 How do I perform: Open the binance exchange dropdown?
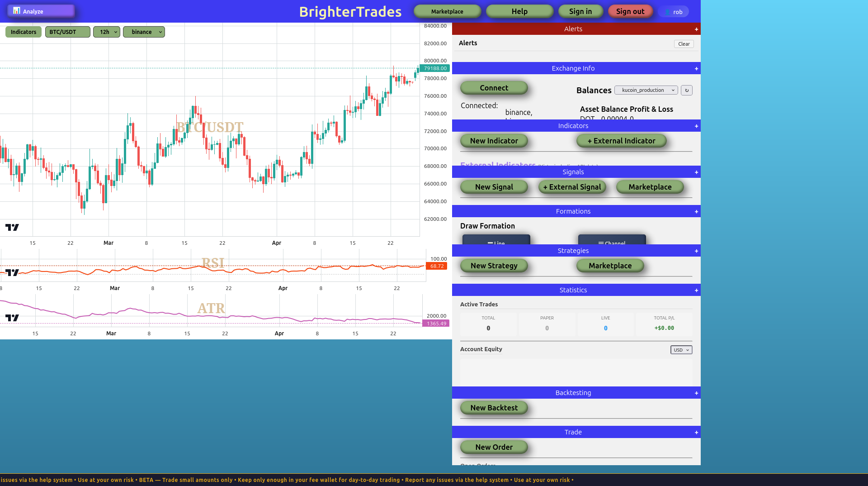coord(144,32)
